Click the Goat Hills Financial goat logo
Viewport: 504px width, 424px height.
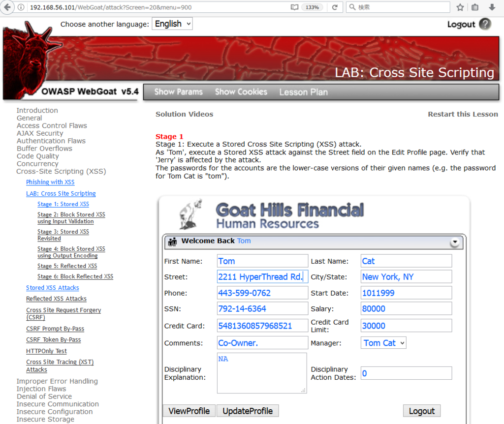190,214
